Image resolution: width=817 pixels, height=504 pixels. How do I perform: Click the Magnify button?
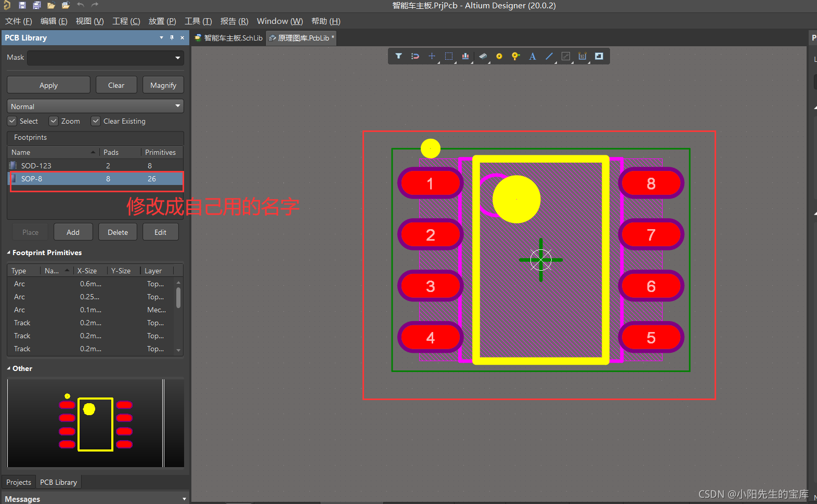click(163, 85)
